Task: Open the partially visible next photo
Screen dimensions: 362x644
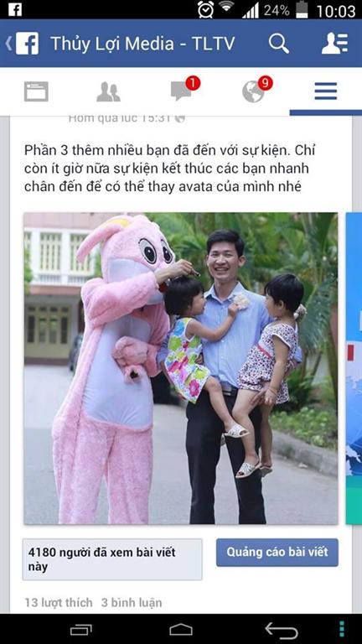Action: coord(354,368)
